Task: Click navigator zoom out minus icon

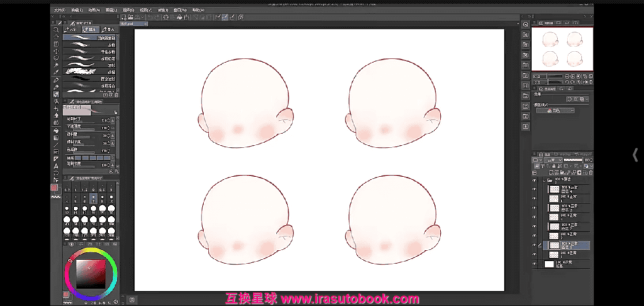Action: (567, 76)
